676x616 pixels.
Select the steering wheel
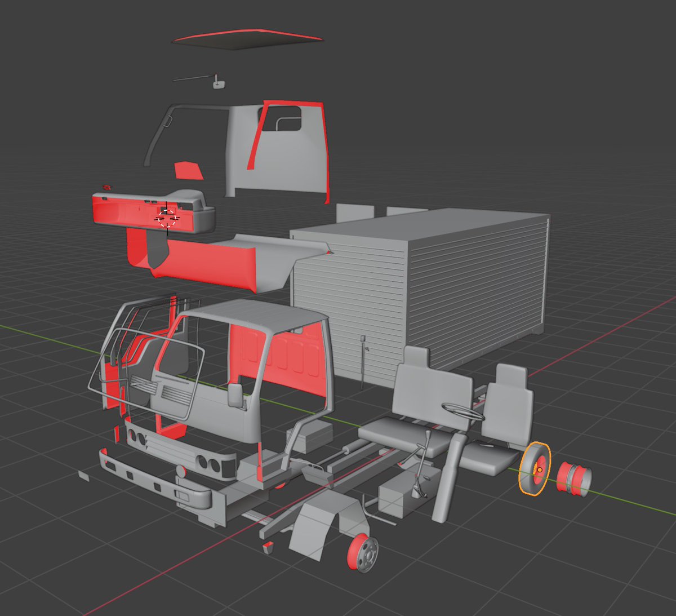(x=463, y=411)
